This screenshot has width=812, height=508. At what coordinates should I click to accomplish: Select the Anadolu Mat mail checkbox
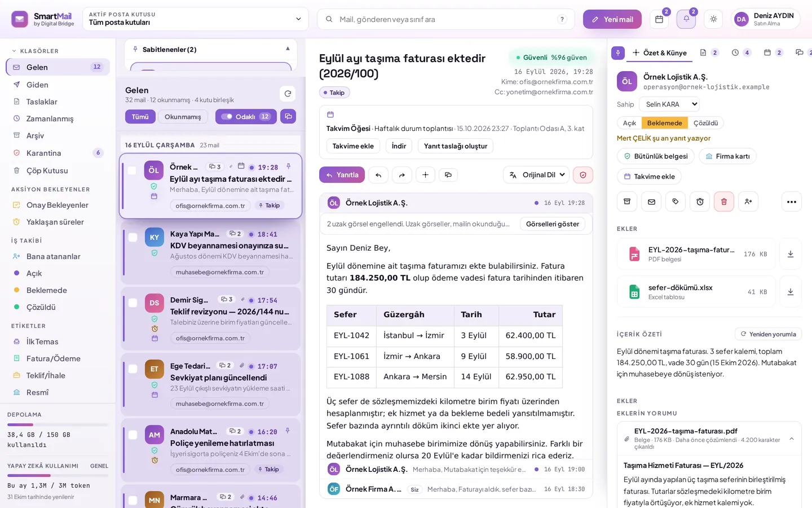click(133, 435)
